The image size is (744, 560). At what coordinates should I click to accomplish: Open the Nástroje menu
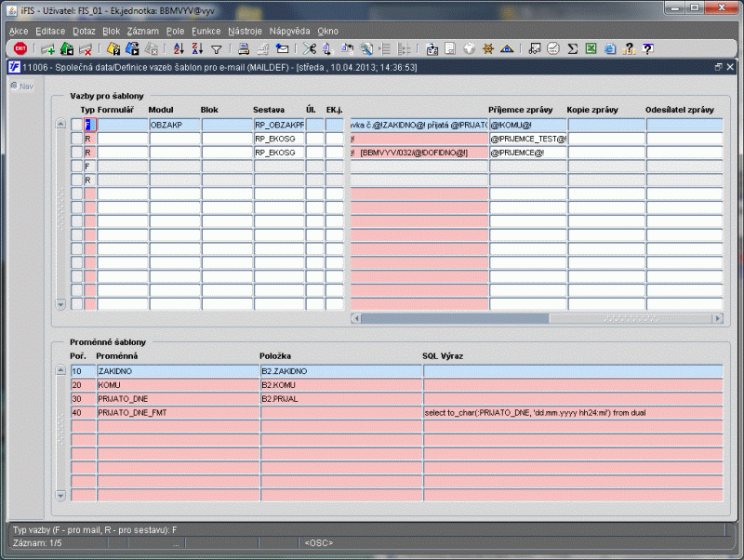click(x=245, y=32)
